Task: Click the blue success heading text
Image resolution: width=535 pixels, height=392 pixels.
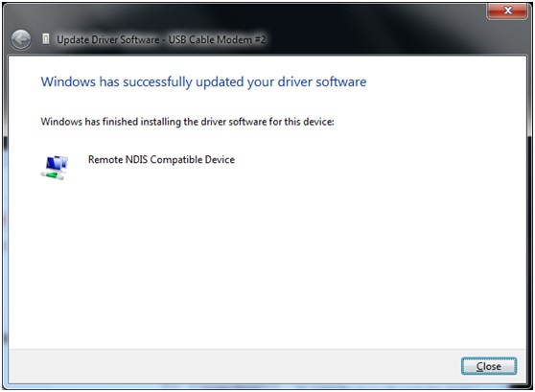Action: pos(203,82)
